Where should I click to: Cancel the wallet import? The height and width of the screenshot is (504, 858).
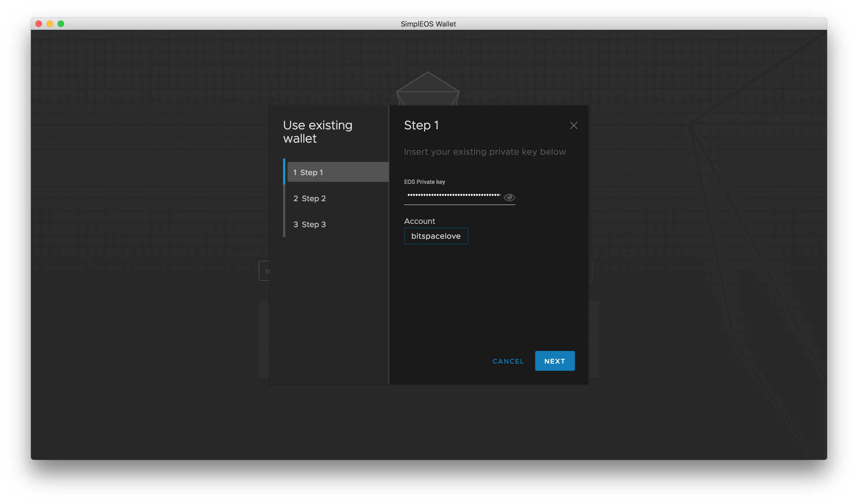pos(508,361)
